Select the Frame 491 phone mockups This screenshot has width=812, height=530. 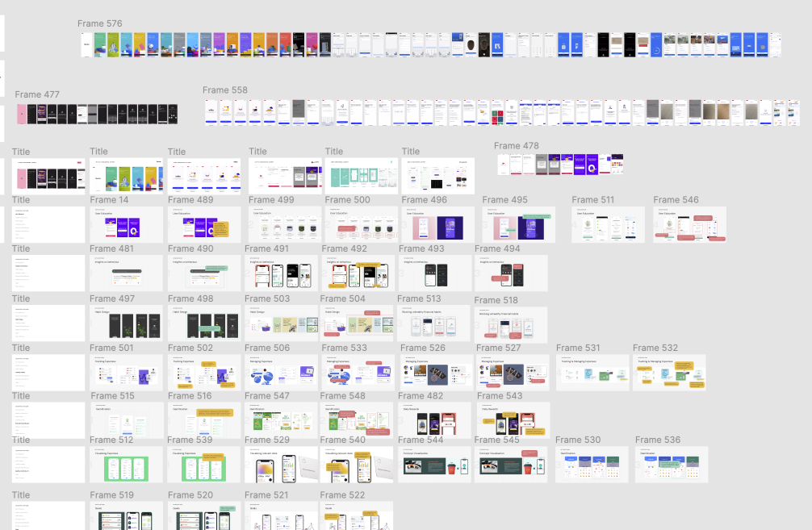[281, 273]
